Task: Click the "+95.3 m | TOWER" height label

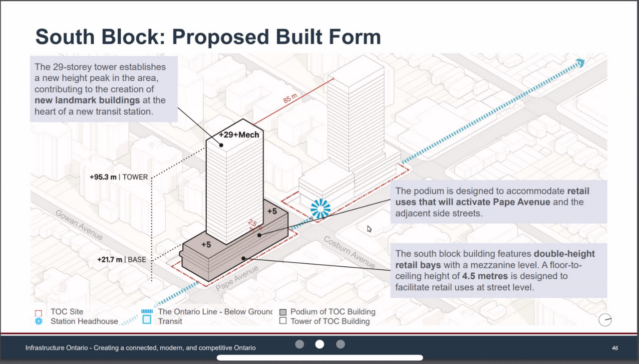Action: pos(119,177)
